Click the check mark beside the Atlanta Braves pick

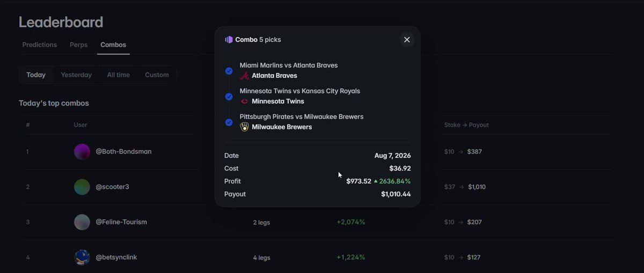(229, 71)
